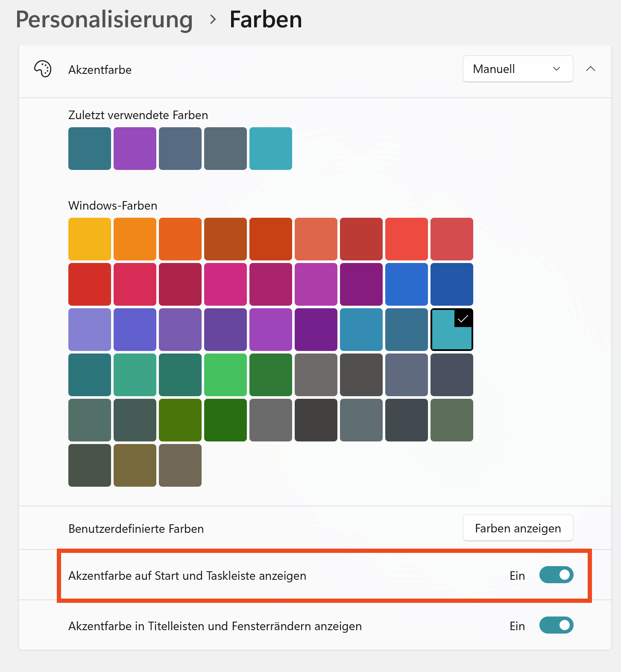621x672 pixels.
Task: Choose the light lavender Windows color swatch
Action: [x=90, y=330]
